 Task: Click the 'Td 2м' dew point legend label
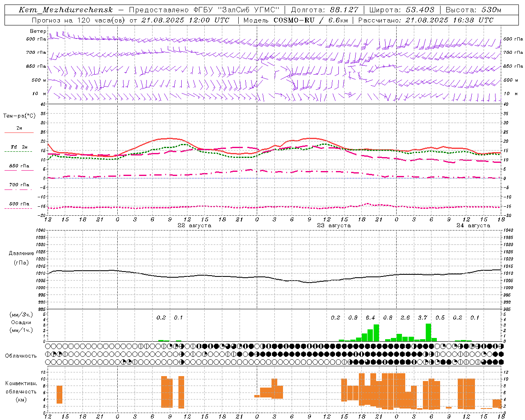(19, 147)
